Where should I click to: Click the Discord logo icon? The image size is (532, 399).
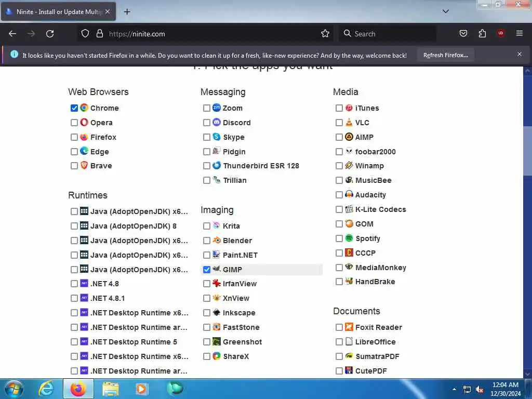pyautogui.click(x=217, y=122)
